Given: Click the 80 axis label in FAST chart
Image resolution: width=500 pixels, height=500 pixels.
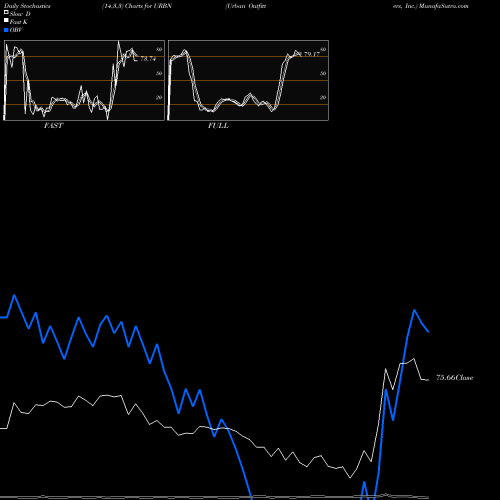Looking at the screenshot, I should tap(159, 49).
